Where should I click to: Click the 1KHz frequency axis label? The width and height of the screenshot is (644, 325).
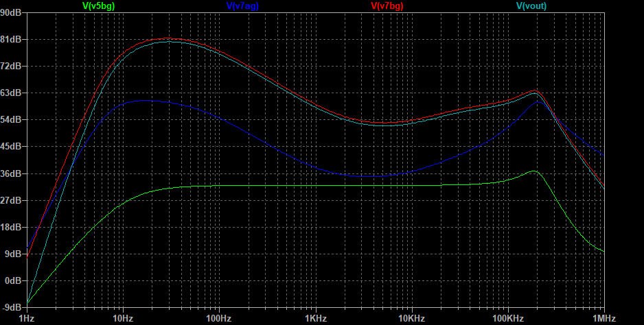click(x=315, y=318)
